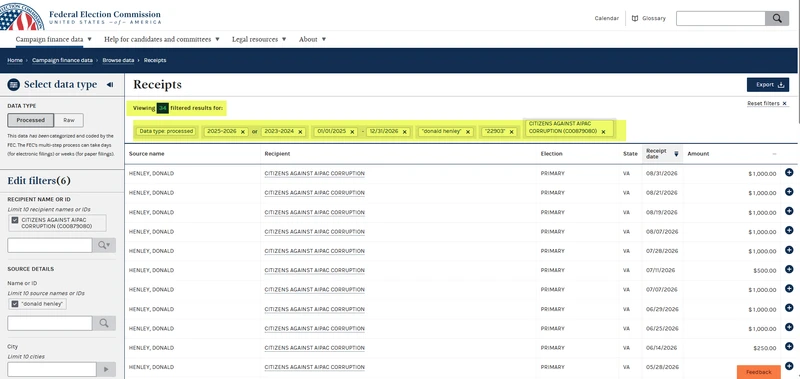Remove the 2025-2026 filter tag

pyautogui.click(x=243, y=132)
